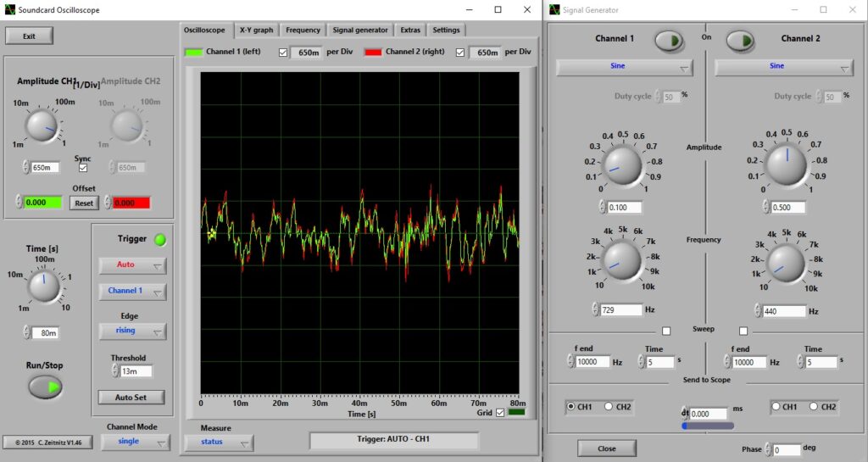The width and height of the screenshot is (868, 462).
Task: Click Channel 2 generator amplitude knob
Action: (786, 165)
